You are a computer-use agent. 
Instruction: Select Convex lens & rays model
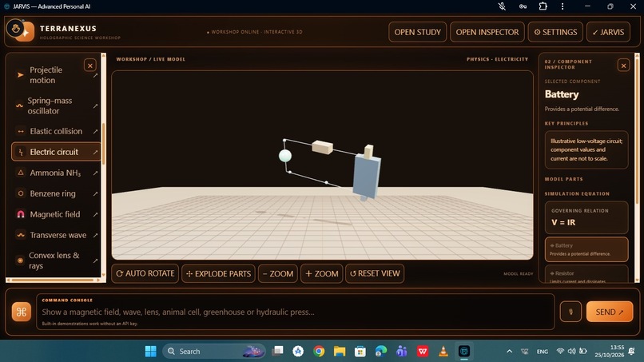click(x=55, y=261)
